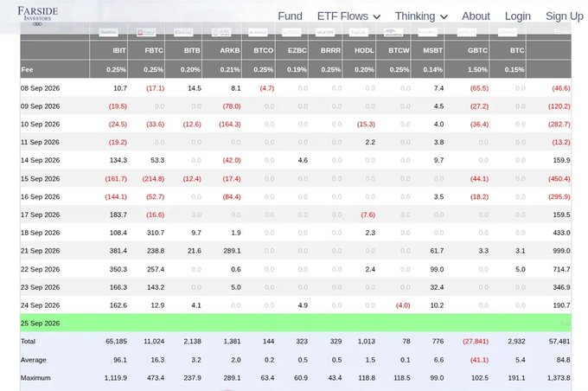Image resolution: width=588 pixels, height=391 pixels.
Task: Click the (4.0) BTCW value on 24 Sep
Action: (403, 305)
